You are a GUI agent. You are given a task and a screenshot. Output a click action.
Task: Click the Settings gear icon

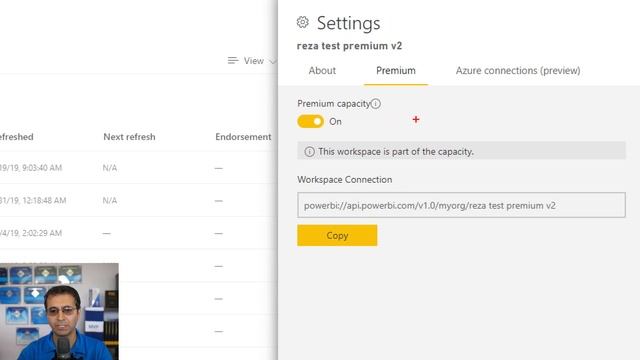[x=302, y=22]
